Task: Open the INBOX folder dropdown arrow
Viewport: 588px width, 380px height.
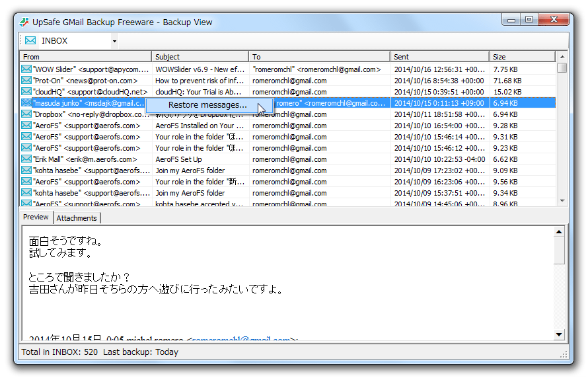Action: pyautogui.click(x=114, y=41)
